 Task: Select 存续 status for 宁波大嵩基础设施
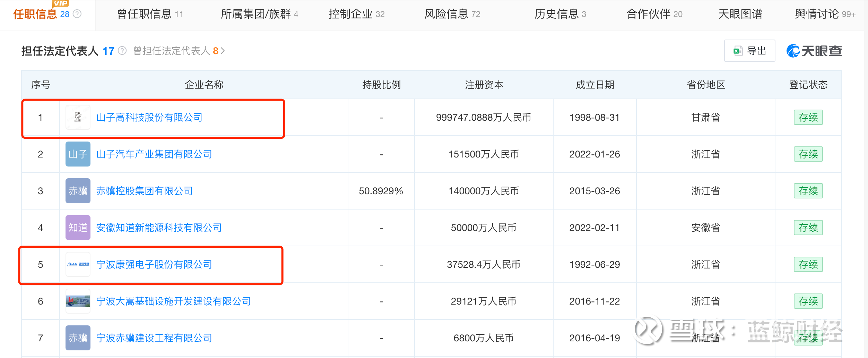(x=808, y=301)
